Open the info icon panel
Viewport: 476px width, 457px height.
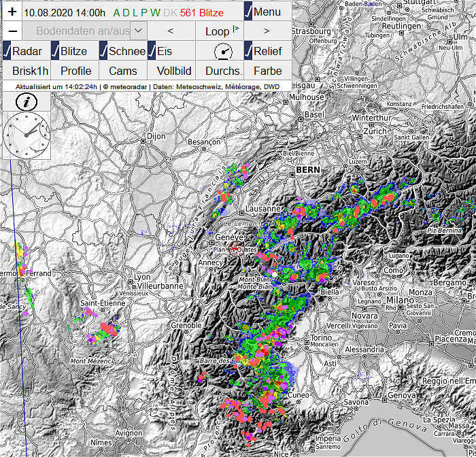click(x=26, y=102)
